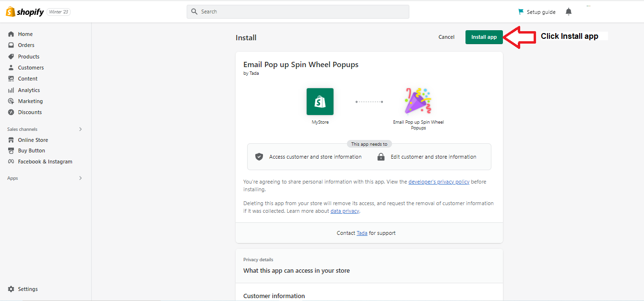Click the green MyStore Shopify bag icon
644x301 pixels.
(320, 102)
